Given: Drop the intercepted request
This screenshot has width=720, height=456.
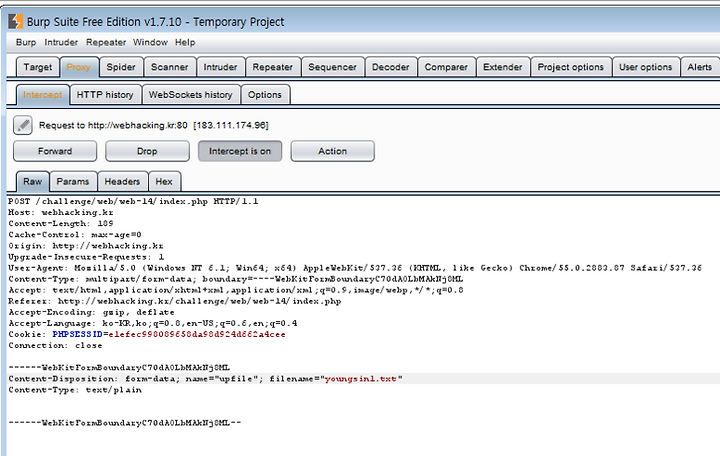Looking at the screenshot, I should pyautogui.click(x=147, y=151).
